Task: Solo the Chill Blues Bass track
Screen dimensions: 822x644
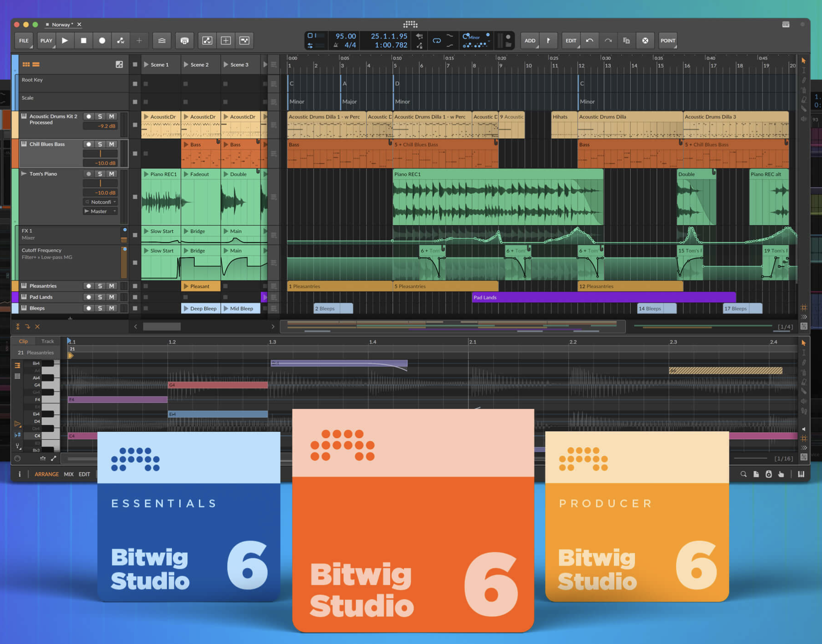Action: point(100,144)
